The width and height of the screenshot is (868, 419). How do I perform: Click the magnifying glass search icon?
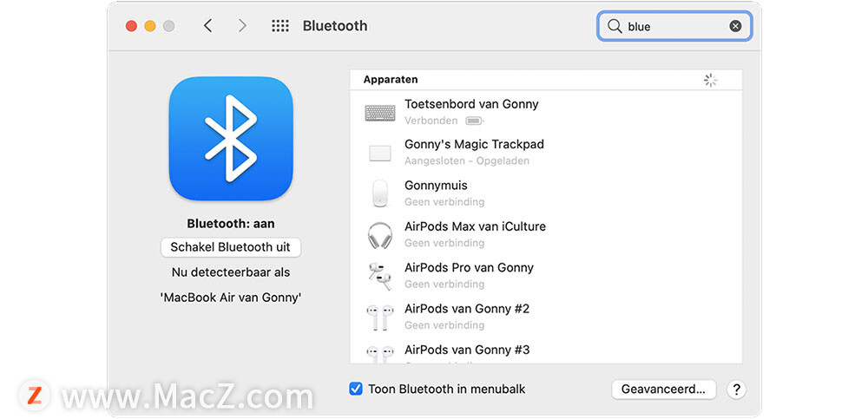(615, 26)
